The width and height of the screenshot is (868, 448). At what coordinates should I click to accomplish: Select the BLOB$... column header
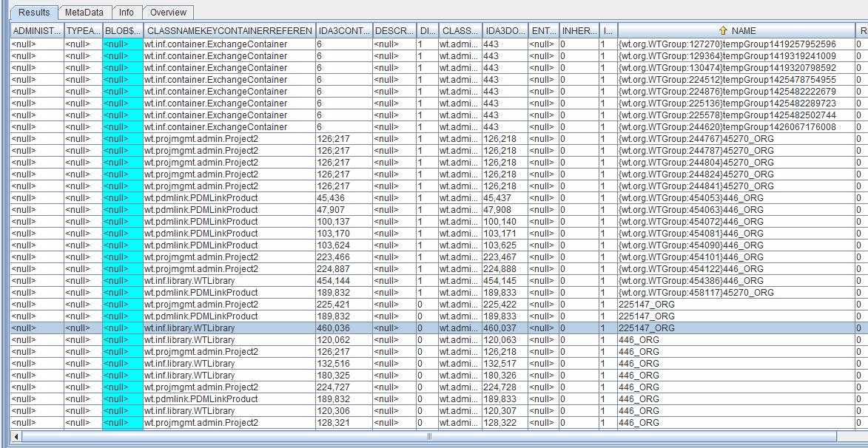123,31
